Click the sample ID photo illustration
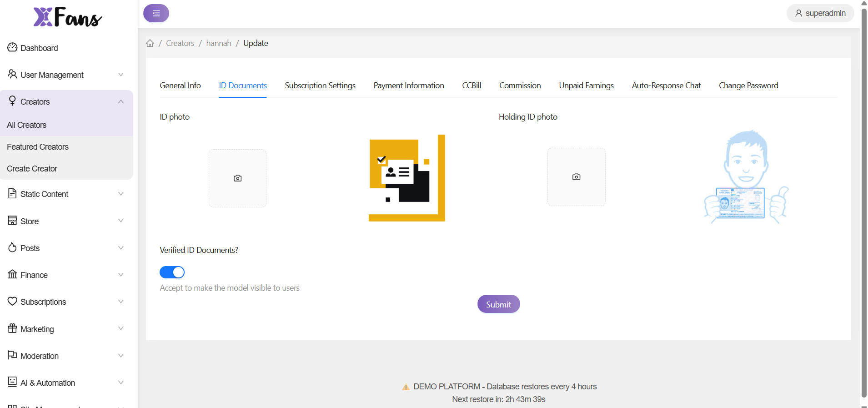 [406, 178]
